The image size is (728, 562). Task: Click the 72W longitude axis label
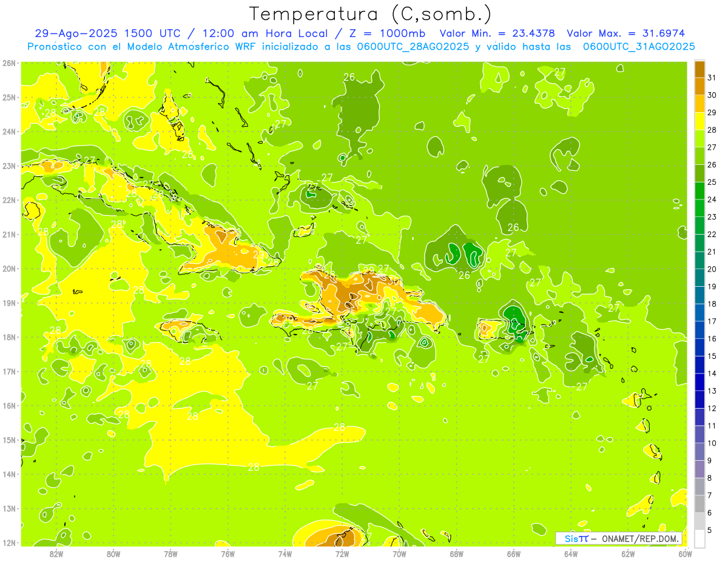pos(342,554)
